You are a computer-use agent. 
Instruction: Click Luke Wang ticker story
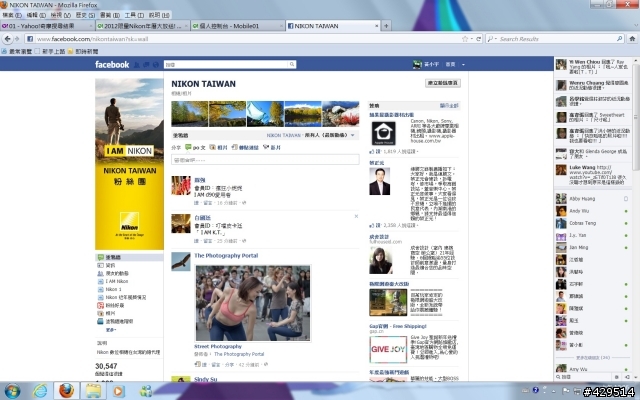click(x=593, y=175)
